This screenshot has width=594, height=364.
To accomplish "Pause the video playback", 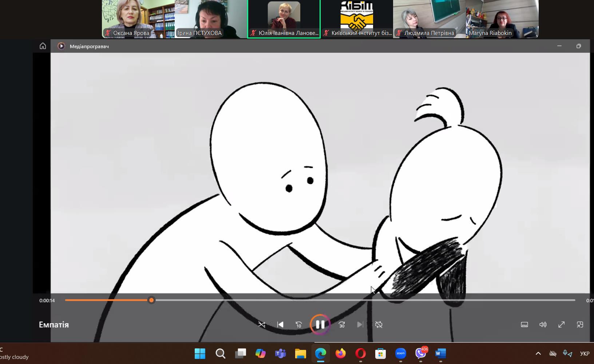I will coord(320,324).
